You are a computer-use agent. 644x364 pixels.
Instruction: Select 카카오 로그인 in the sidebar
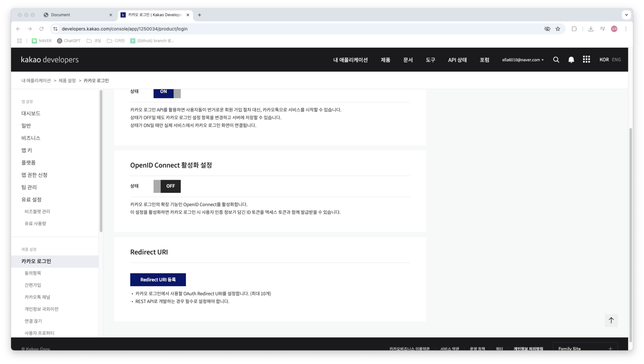(55, 261)
